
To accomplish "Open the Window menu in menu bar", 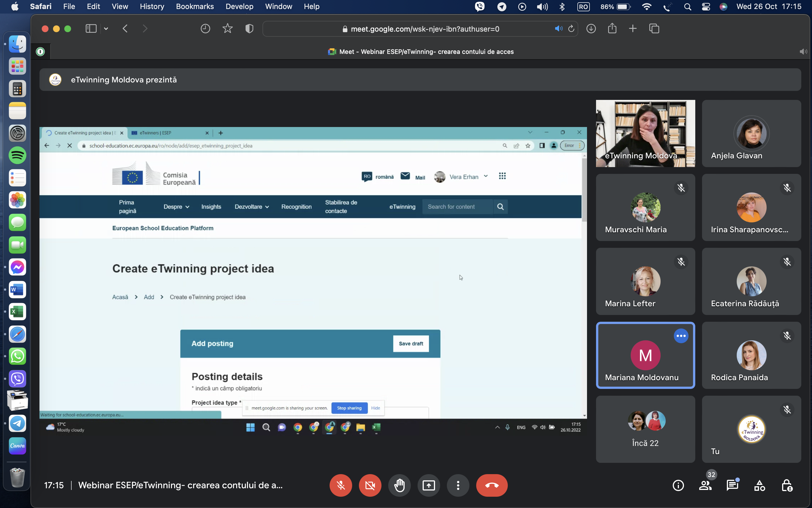I will (279, 6).
